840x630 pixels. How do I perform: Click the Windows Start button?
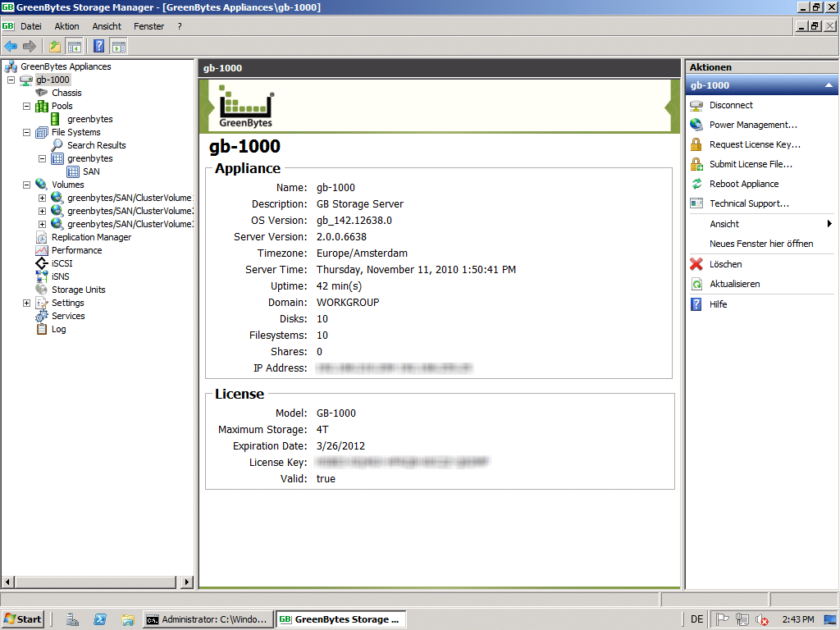[x=22, y=619]
